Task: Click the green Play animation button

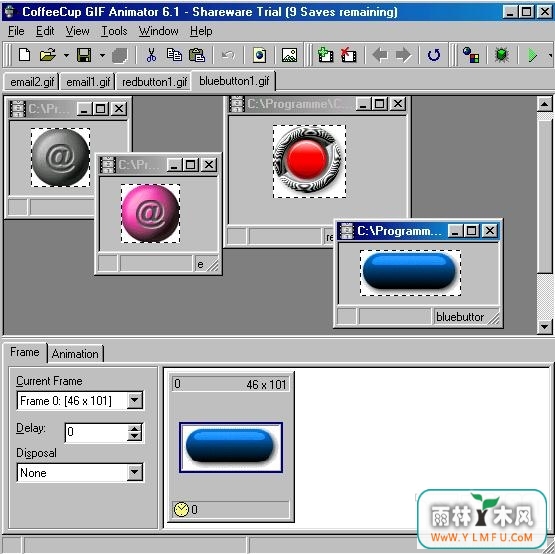Action: (532, 55)
